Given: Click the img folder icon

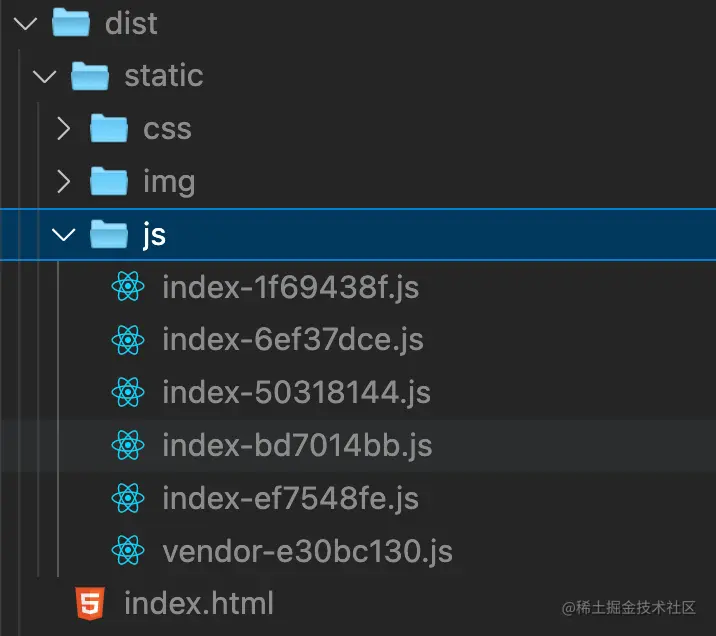Looking at the screenshot, I should pyautogui.click(x=109, y=181).
